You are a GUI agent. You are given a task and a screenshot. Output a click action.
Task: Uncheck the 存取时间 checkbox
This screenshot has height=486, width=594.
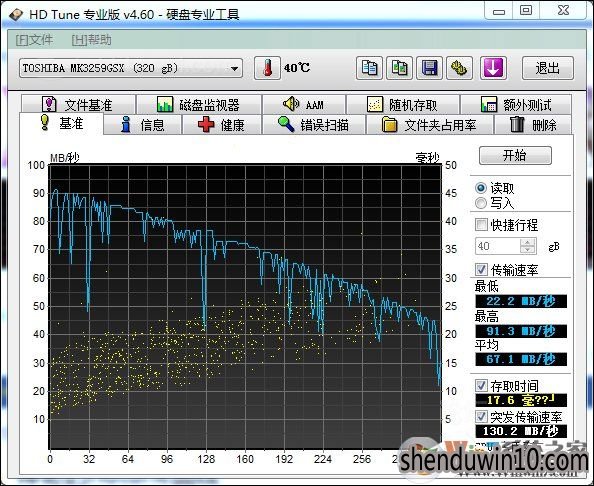tap(481, 386)
